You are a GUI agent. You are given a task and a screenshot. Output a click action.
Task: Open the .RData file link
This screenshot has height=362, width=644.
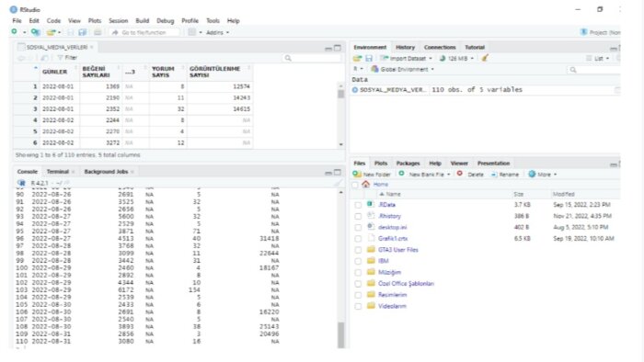pos(387,205)
